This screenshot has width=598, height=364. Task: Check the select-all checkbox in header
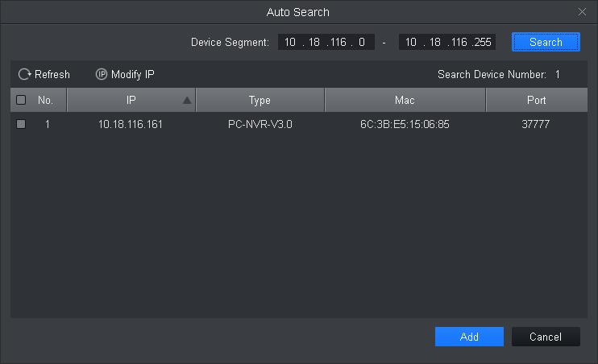[21, 100]
